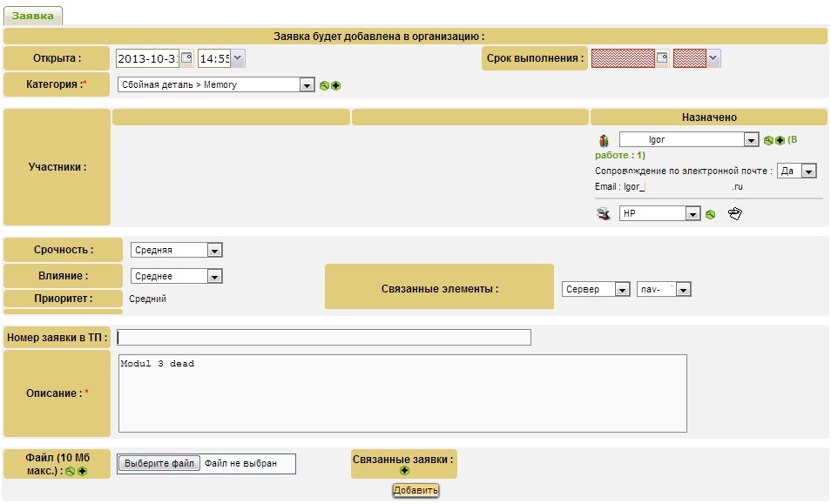This screenshot has width=831, height=504.
Task: Click the opening date field showing 2013-10-31
Action: click(147, 58)
